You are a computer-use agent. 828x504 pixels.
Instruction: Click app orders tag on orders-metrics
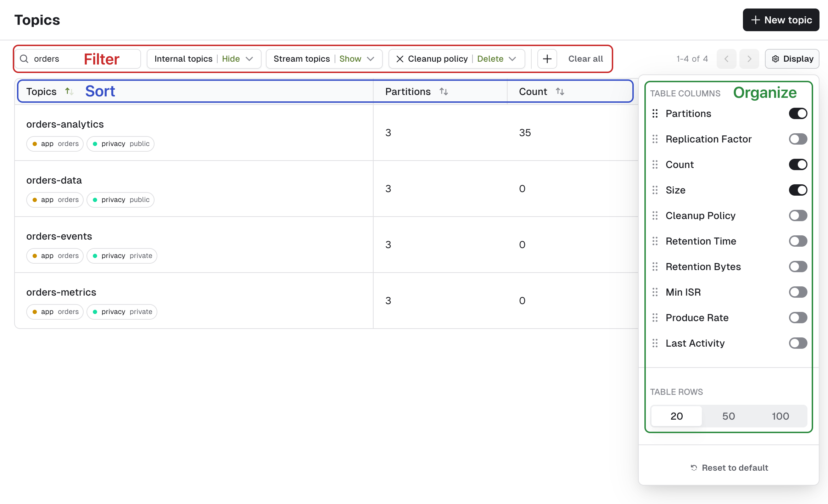(55, 312)
